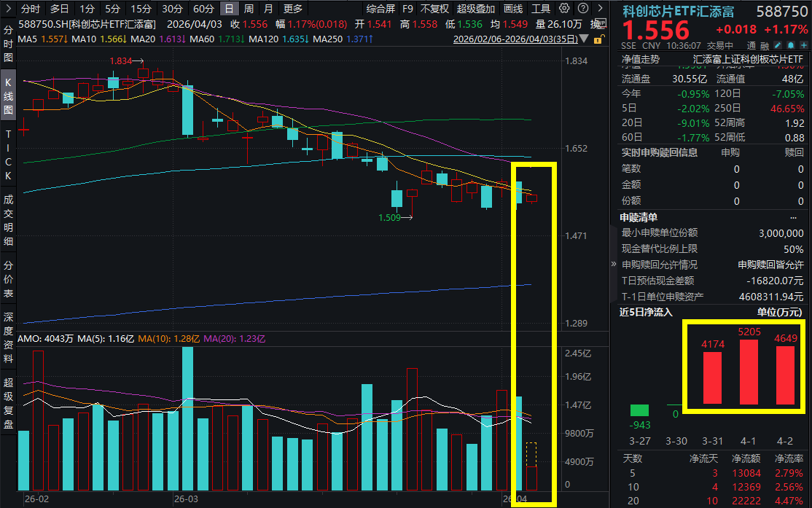Open the settings gear icon in the toolbar
Screen dimensions: 812x508
[563, 8]
